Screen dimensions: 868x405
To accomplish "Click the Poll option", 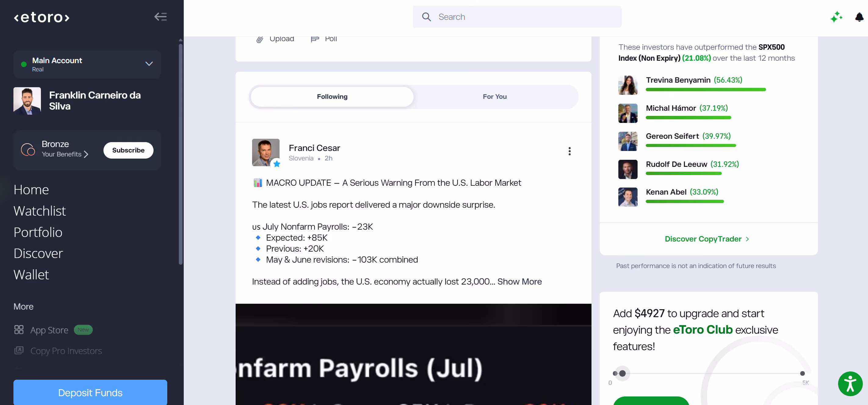I will (331, 39).
